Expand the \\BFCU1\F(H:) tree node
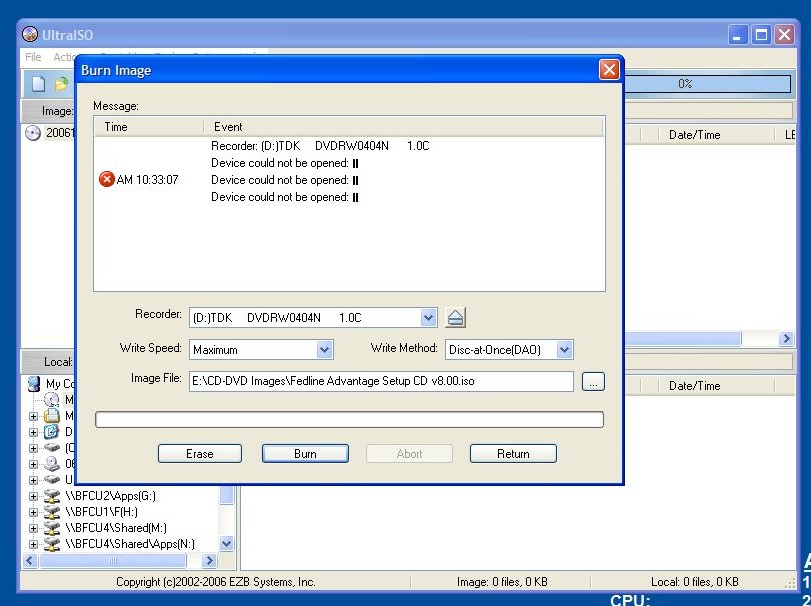The image size is (811, 606). coord(33,512)
